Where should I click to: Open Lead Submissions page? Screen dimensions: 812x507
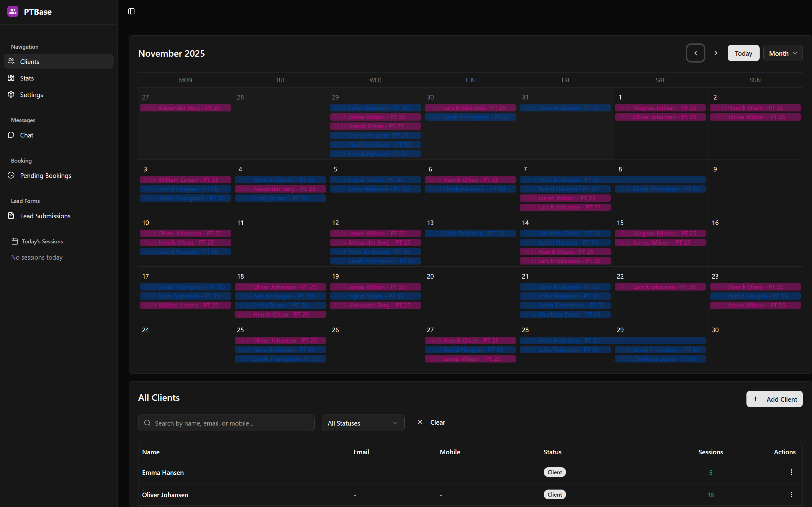tap(45, 216)
